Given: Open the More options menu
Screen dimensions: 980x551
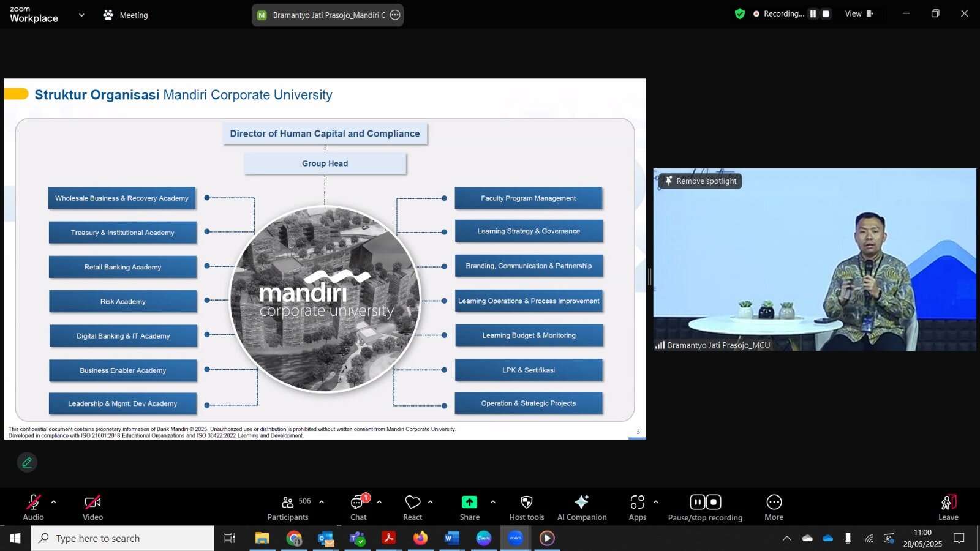Looking at the screenshot, I should [x=774, y=508].
